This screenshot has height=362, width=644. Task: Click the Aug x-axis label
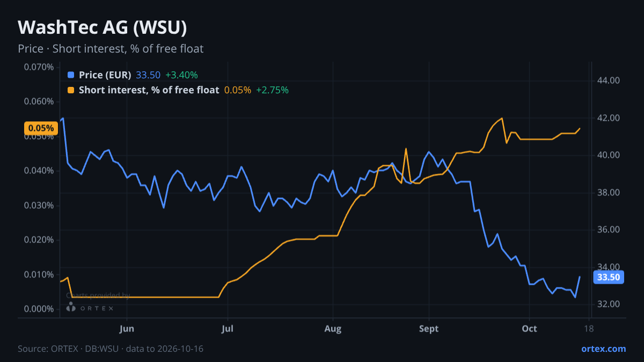click(333, 329)
